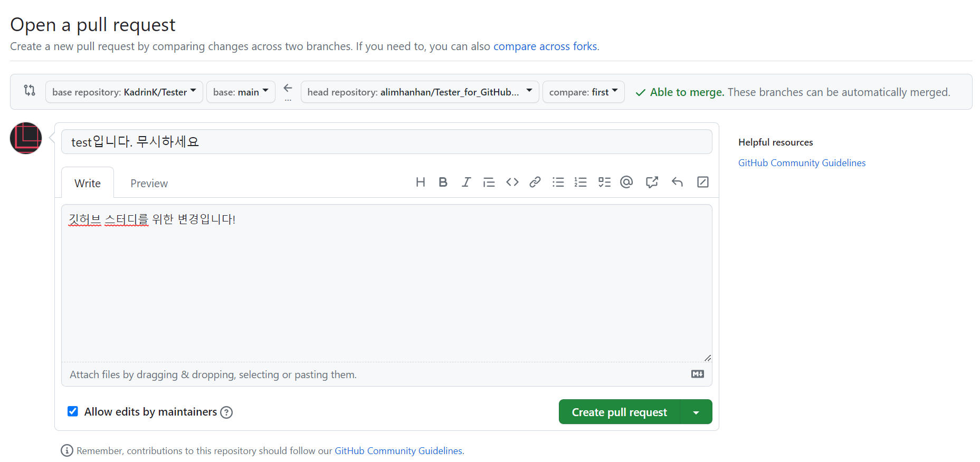Image resolution: width=980 pixels, height=462 pixels.
Task: Open the head repository dropdown
Action: click(x=420, y=92)
